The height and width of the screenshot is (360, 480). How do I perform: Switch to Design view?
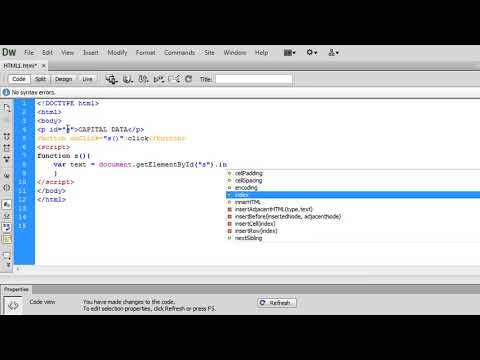(x=64, y=79)
